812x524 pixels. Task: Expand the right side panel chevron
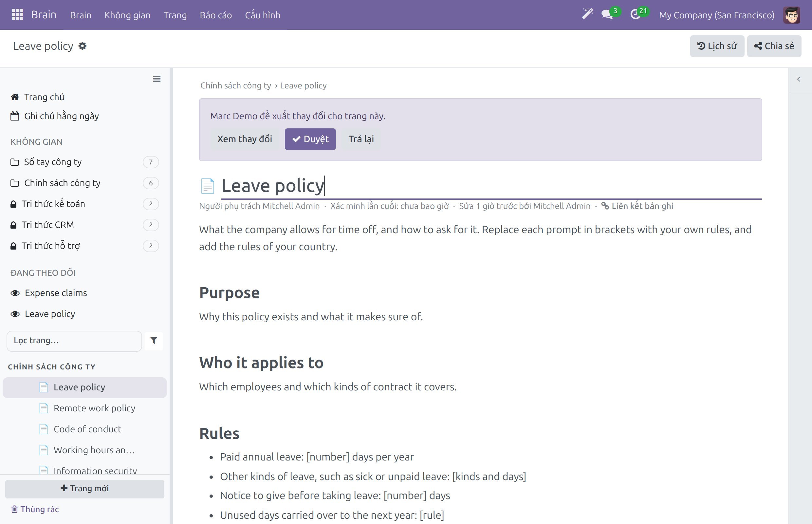click(x=798, y=79)
